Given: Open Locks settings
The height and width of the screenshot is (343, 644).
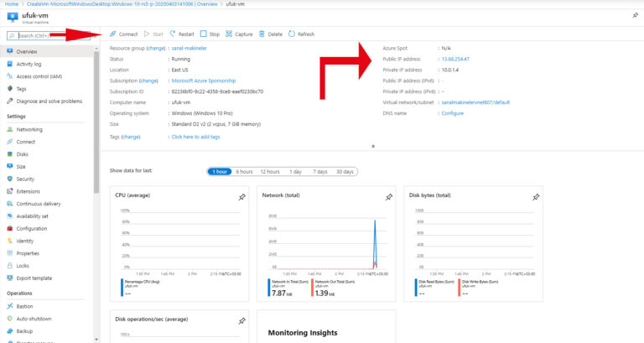Looking at the screenshot, I should tap(23, 266).
